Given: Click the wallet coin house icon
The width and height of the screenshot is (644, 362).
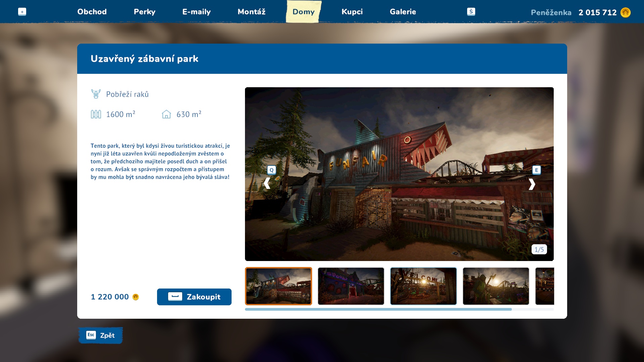Looking at the screenshot, I should (x=625, y=12).
